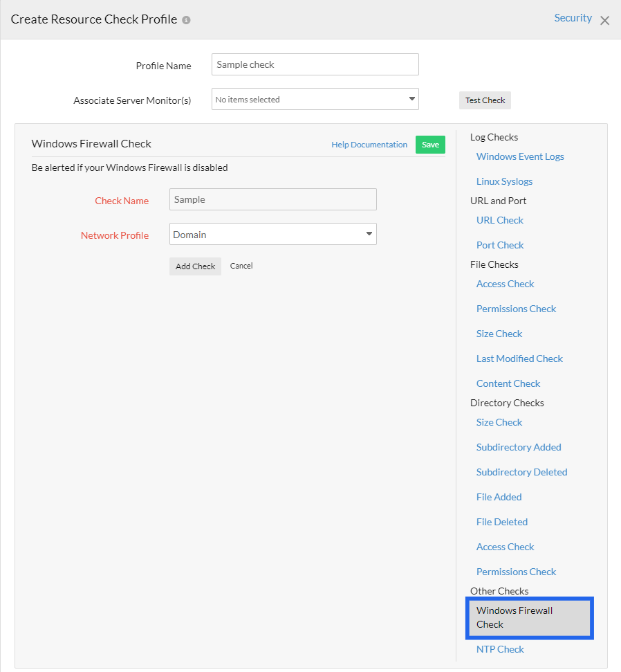Select NTP Check in Other Checks
The width and height of the screenshot is (621, 672).
point(500,649)
